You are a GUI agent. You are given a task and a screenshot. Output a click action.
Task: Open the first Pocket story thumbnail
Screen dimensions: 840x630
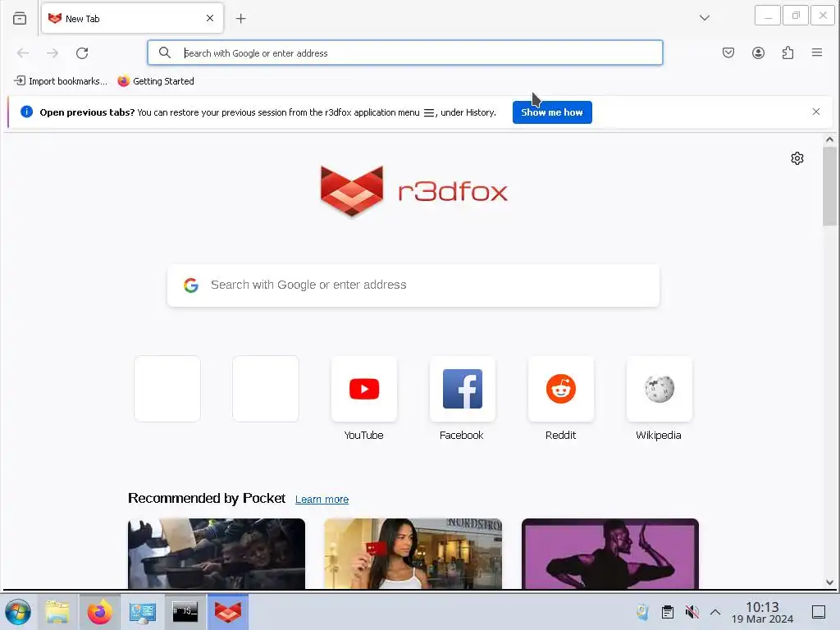[217, 554]
